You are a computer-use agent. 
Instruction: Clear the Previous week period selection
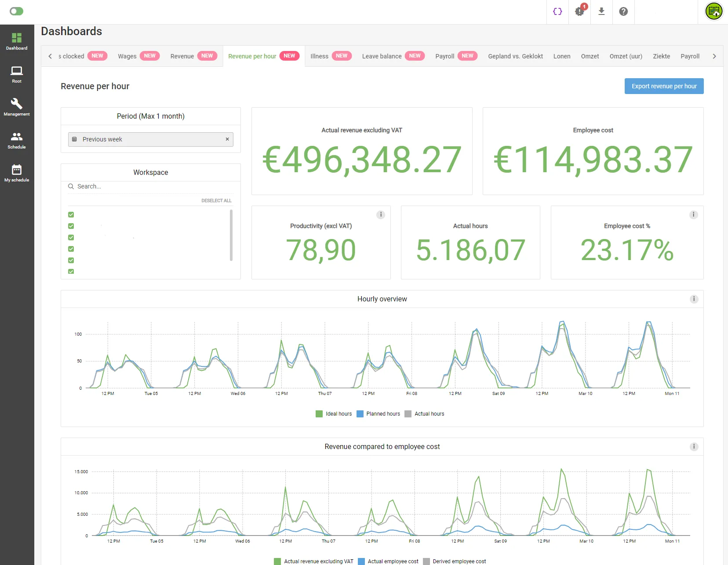(x=227, y=139)
